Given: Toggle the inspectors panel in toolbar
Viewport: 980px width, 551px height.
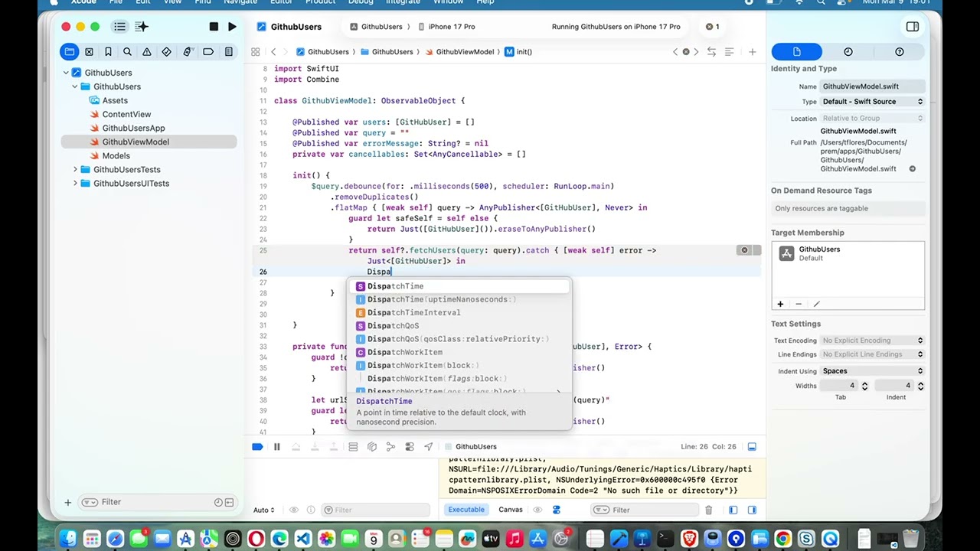Looking at the screenshot, I should [913, 27].
